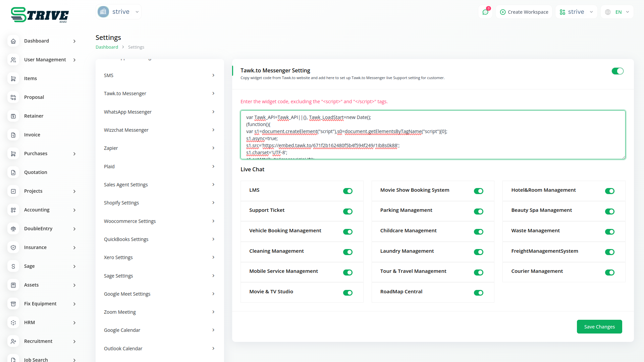644x362 pixels.
Task: Click the Save Changes button
Action: pos(599,327)
